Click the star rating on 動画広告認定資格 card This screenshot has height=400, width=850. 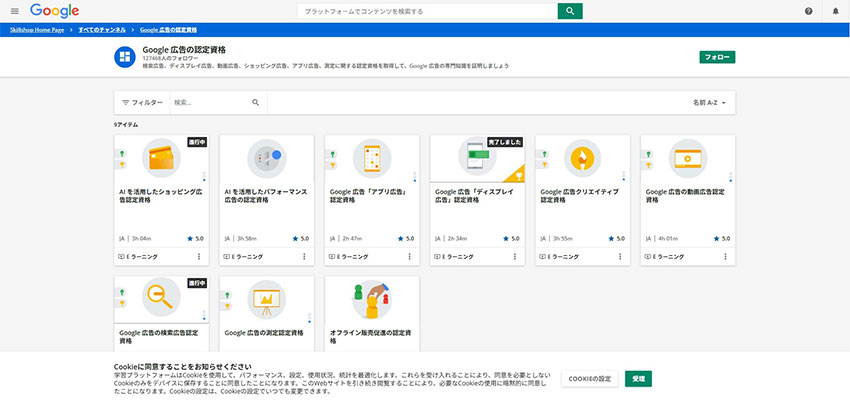[x=722, y=238]
